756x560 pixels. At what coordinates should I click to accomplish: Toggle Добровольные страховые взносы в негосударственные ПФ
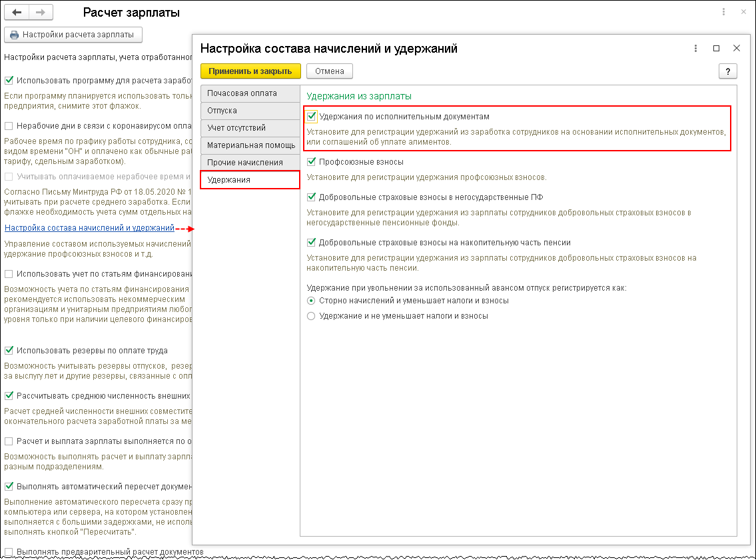click(312, 197)
